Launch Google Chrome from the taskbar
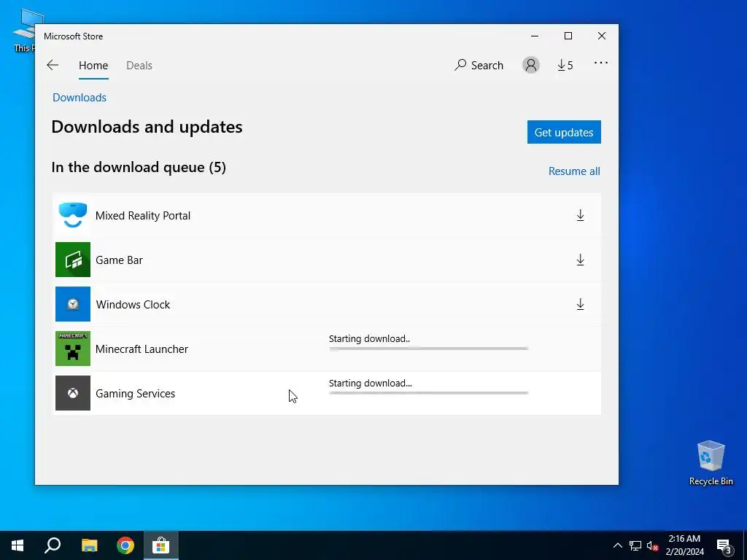 [x=125, y=545]
